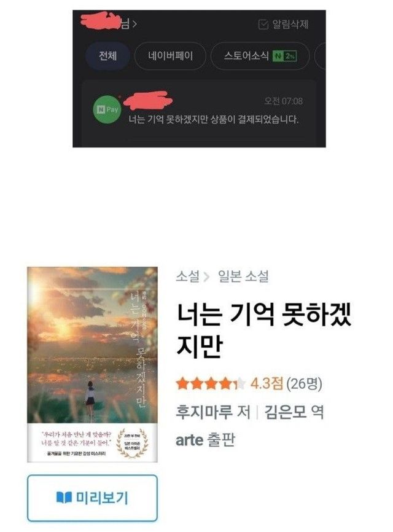Click the green N Pay icon
Image resolution: width=393 pixels, height=532 pixels.
(x=107, y=109)
